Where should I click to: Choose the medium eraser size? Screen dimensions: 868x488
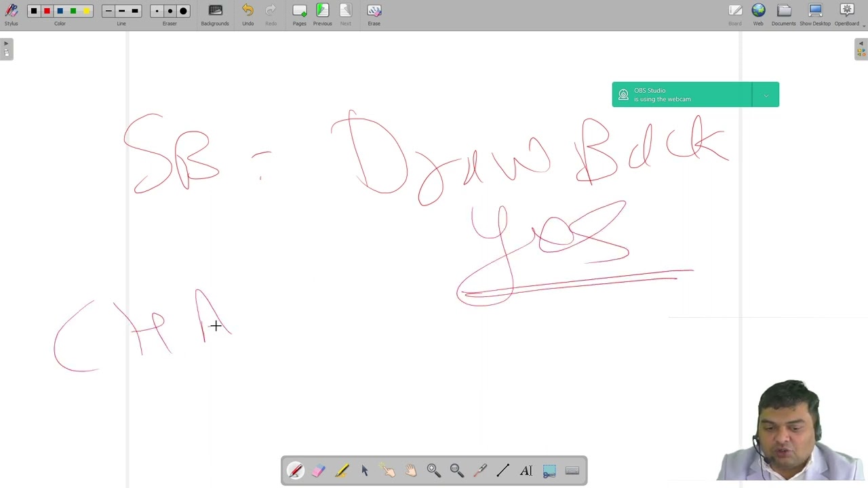pos(170,11)
